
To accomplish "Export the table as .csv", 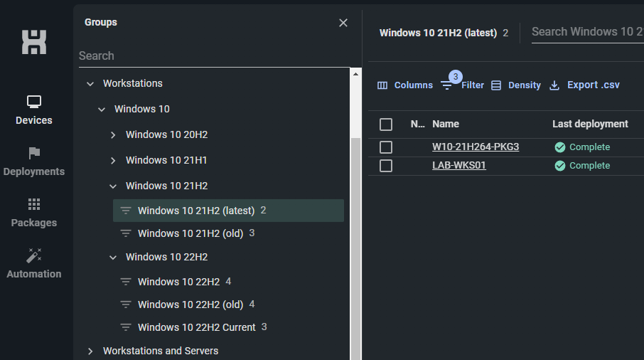I will coord(584,85).
